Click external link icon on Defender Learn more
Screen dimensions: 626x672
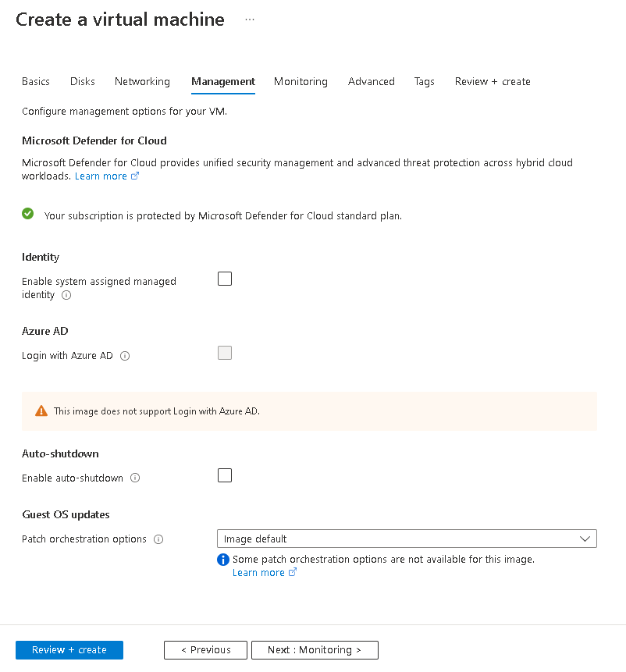[x=134, y=176]
